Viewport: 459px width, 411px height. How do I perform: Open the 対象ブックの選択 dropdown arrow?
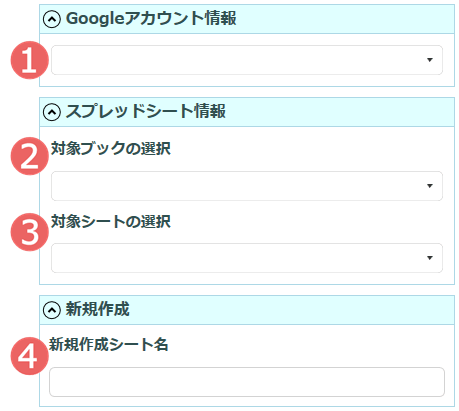(x=430, y=186)
